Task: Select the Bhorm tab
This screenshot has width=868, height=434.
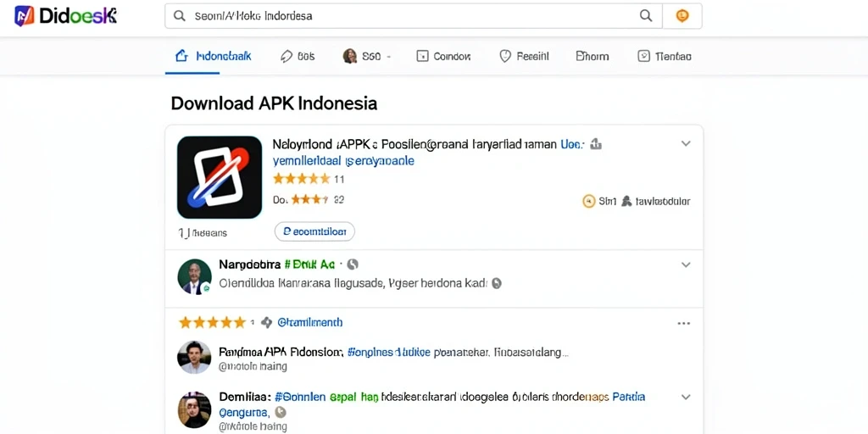Action: coord(593,56)
